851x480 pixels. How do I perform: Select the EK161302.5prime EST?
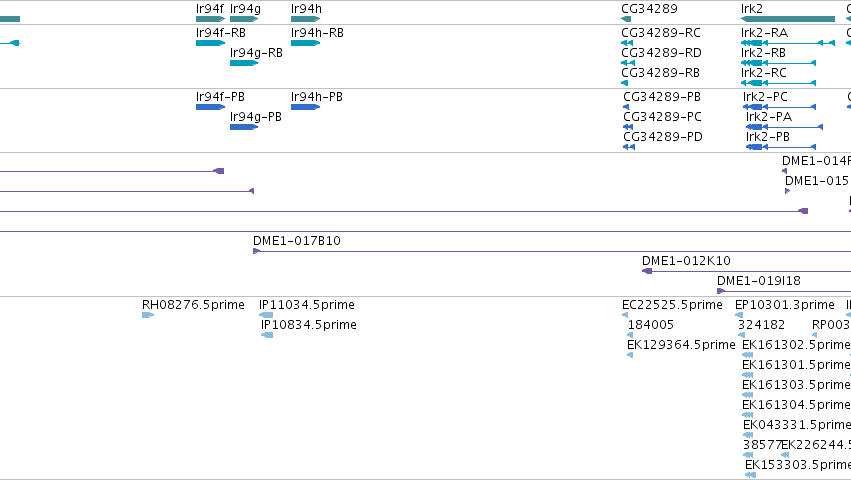pos(796,345)
